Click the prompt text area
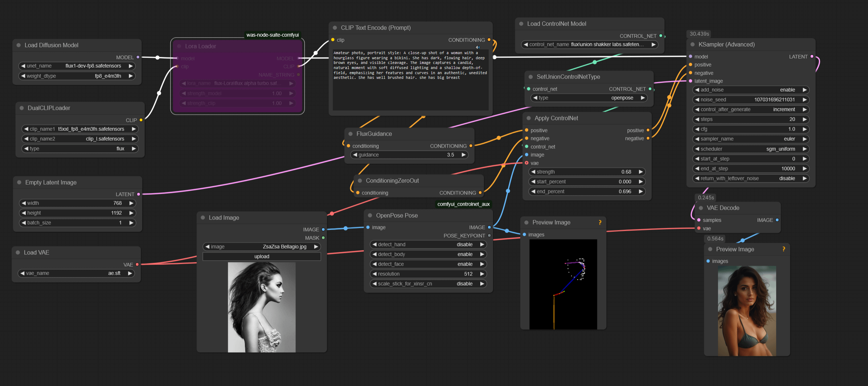Screen dimensions: 868x386 coord(411,80)
